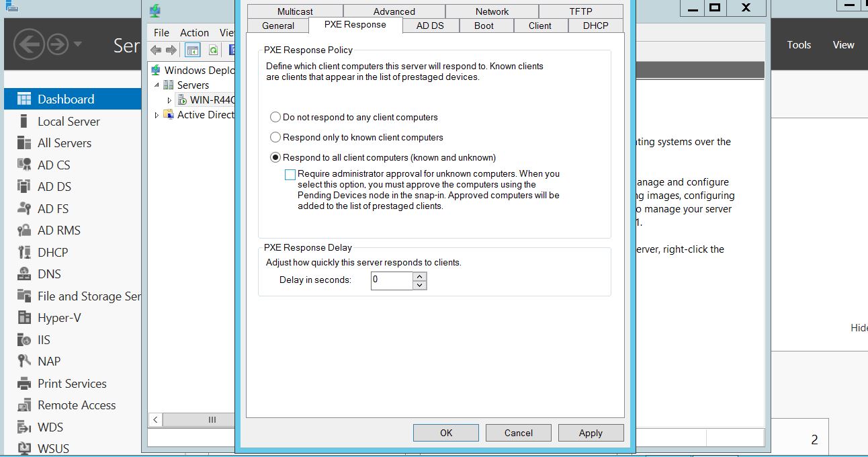Choose 'Respond only to known client computers'
The height and width of the screenshot is (457, 868).
[275, 137]
